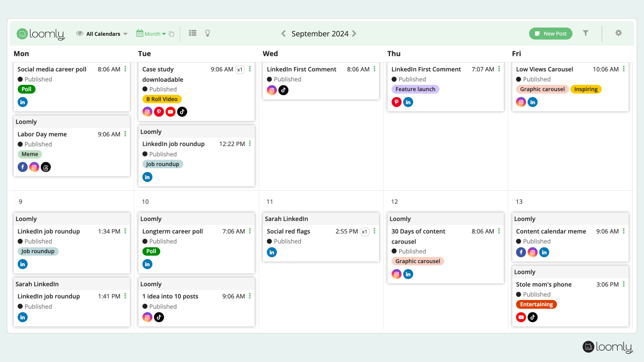Click the Loomly logo
This screenshot has height=362, width=644.
(40, 34)
